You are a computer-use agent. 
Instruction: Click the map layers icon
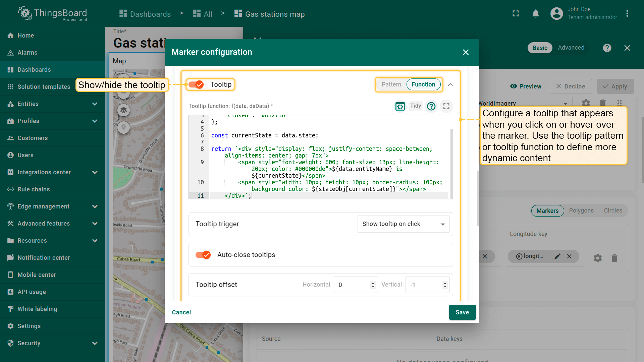tap(123, 110)
